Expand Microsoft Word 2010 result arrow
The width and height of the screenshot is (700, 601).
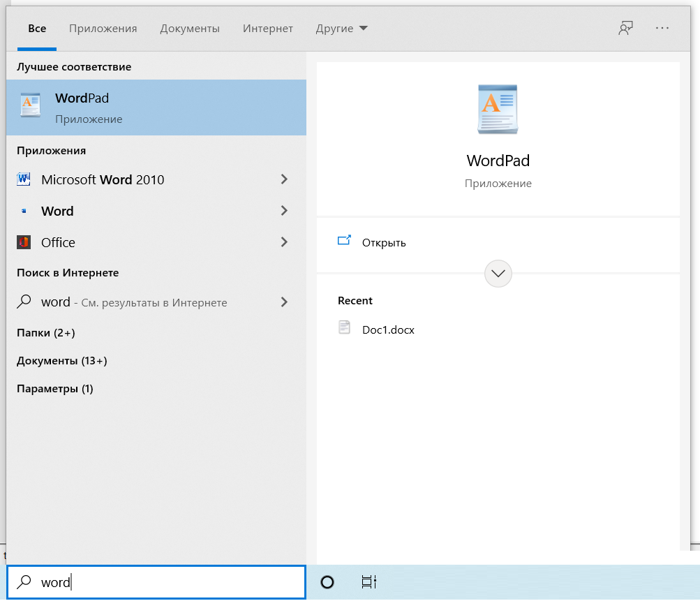(x=284, y=179)
